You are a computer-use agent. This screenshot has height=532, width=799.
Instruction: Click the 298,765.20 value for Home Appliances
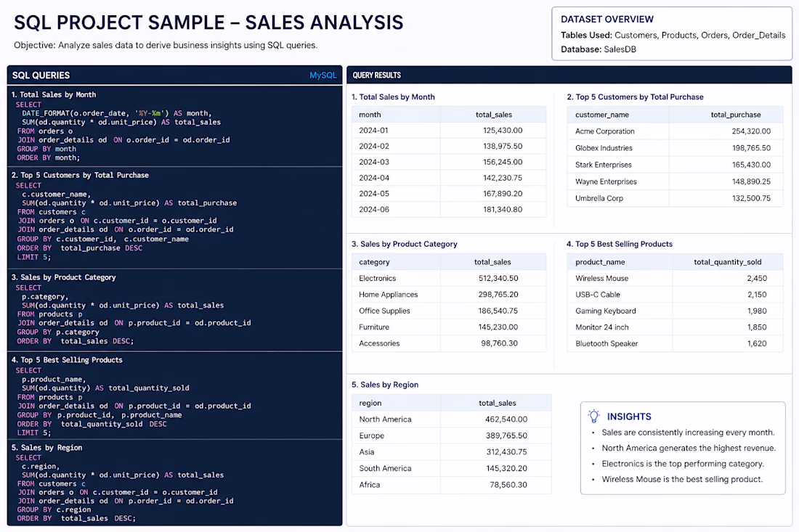coord(498,294)
